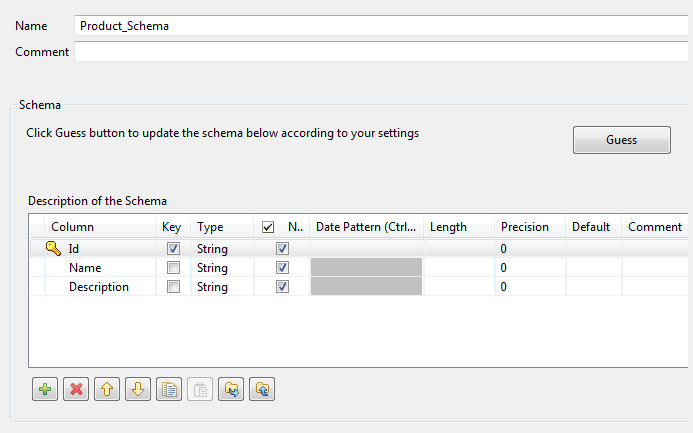Click the Comment text field
The height and width of the screenshot is (433, 693).
[381, 51]
